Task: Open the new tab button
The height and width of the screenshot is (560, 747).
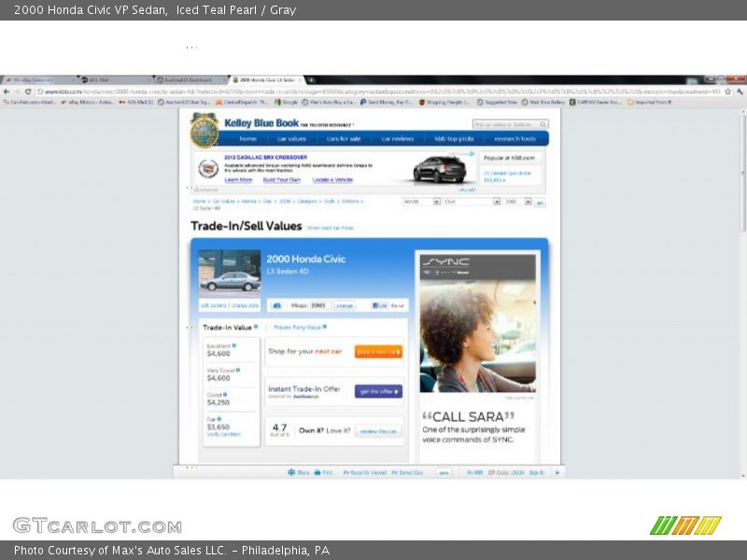Action: coord(311,80)
